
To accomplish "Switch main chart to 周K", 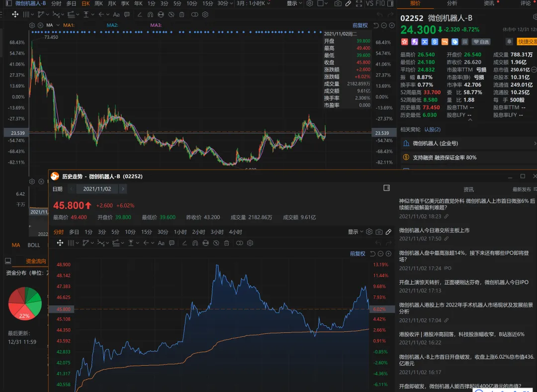I will pyautogui.click(x=98, y=3).
